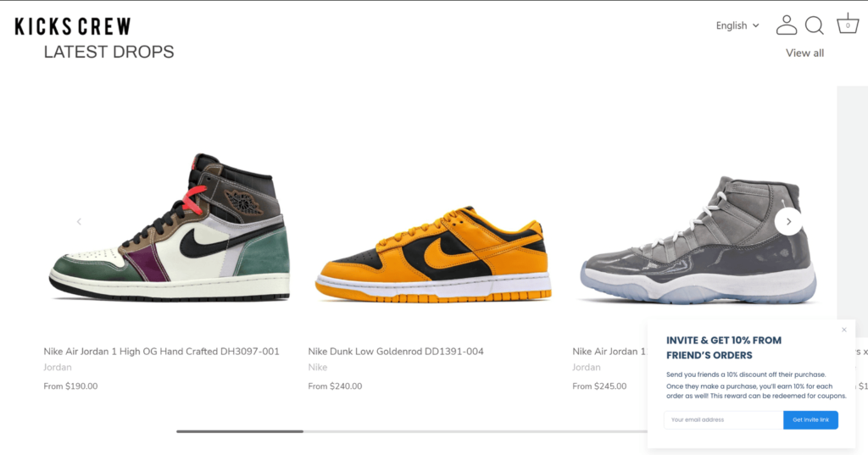Click the View all link
Image resolution: width=868 pixels, height=455 pixels.
coord(804,53)
